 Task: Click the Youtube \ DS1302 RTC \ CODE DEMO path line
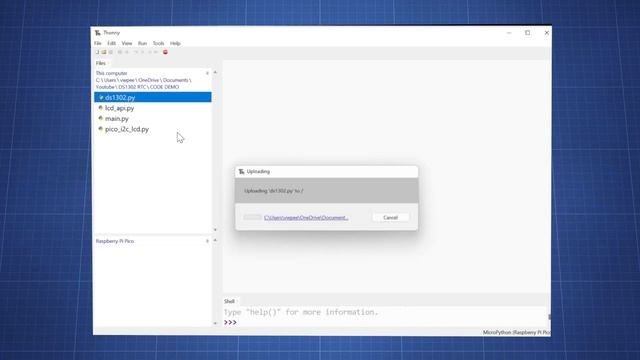click(137, 87)
